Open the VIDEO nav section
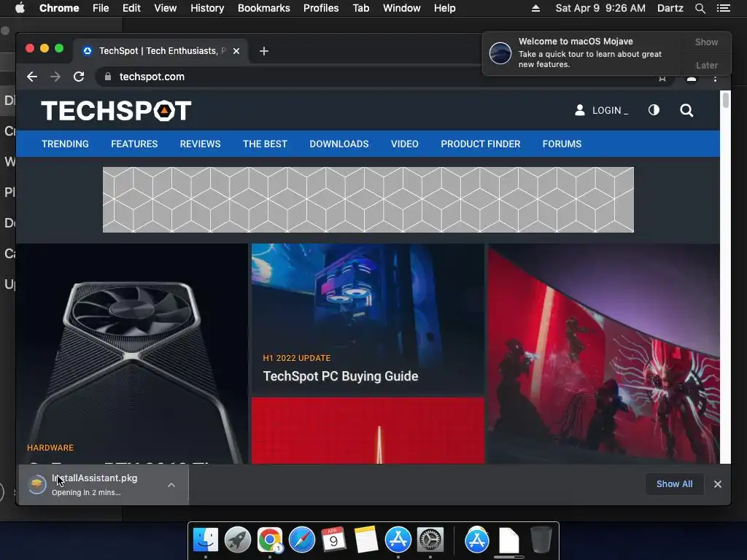The height and width of the screenshot is (560, 747). 404,144
